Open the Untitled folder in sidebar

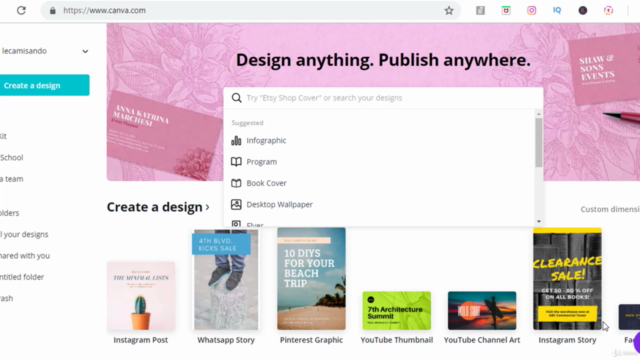point(22,277)
